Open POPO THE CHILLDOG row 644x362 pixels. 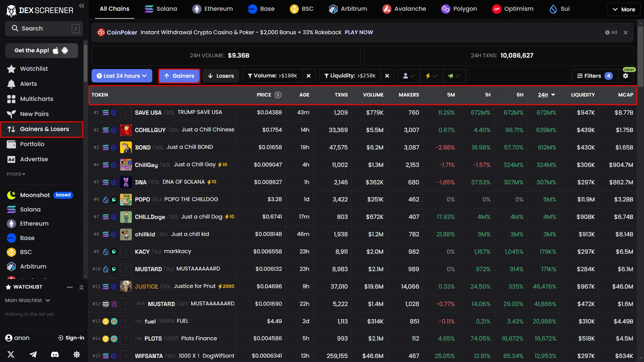click(363, 199)
